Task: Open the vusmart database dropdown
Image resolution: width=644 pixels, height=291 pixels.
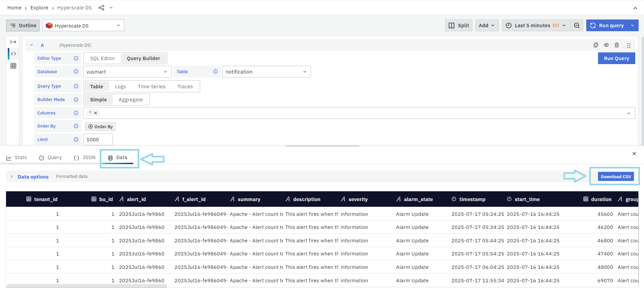Action: [x=127, y=72]
